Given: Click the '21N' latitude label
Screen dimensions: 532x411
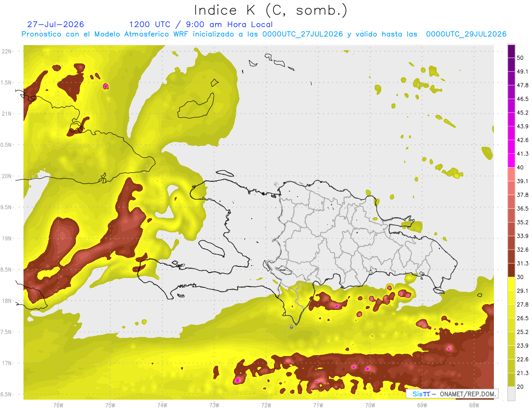Looking at the screenshot, I should pos(7,114).
